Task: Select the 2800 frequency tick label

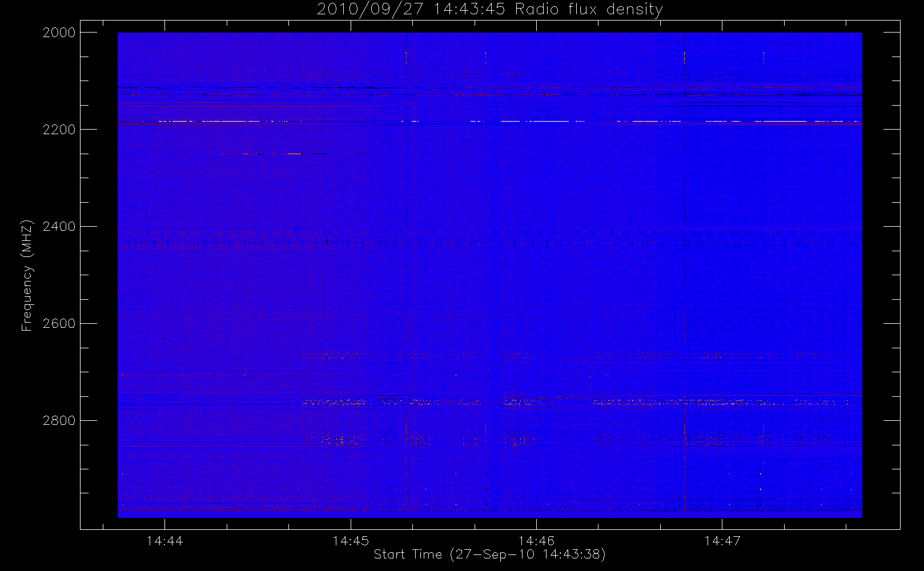Action: click(x=59, y=421)
